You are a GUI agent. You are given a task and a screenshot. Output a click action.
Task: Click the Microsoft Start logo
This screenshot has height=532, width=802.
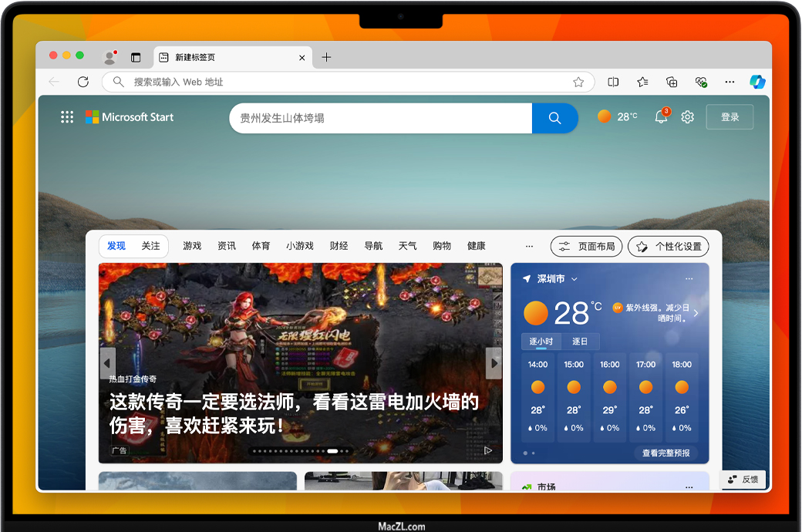tap(130, 117)
